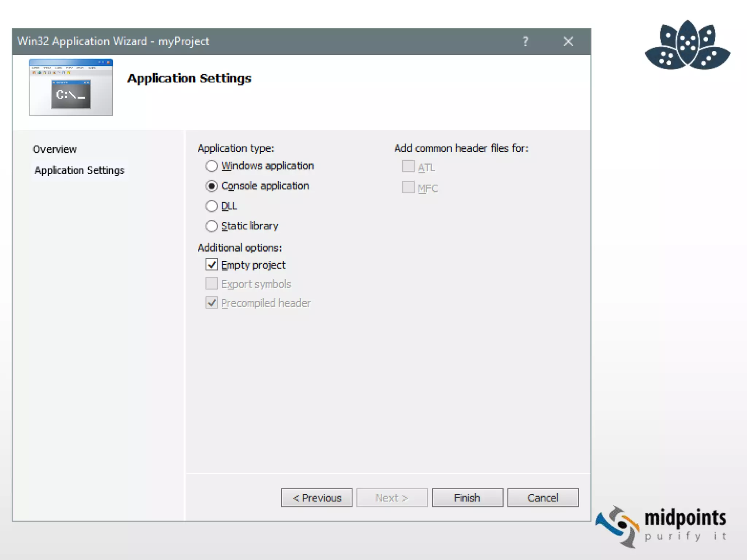The image size is (747, 560).
Task: Switch to Application Settings page
Action: click(79, 170)
